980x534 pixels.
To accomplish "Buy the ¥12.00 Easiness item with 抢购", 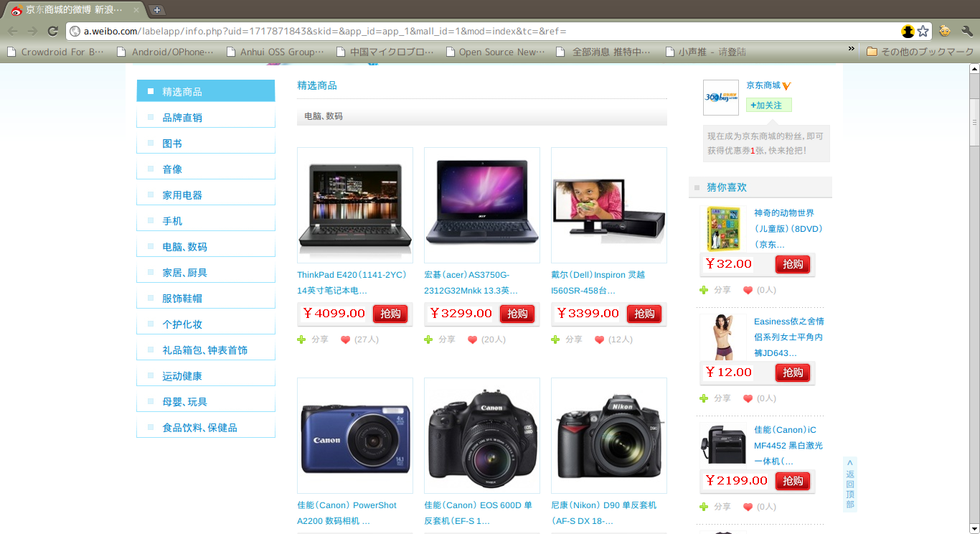I will pos(793,373).
